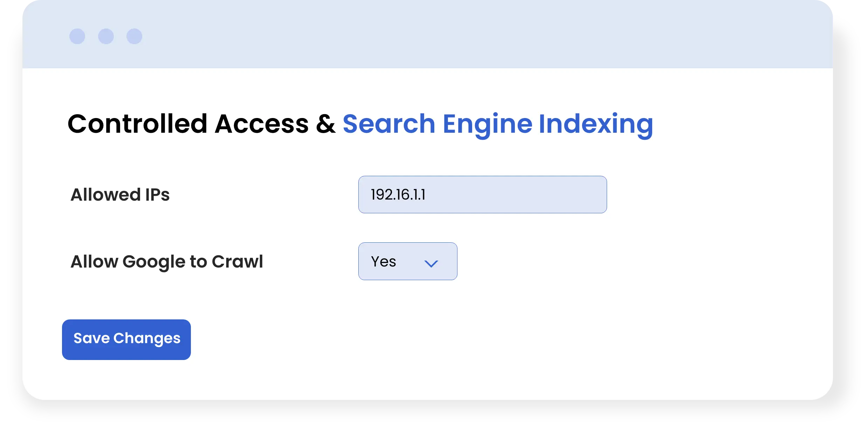Click the Allowed IPs input field

pos(482,194)
